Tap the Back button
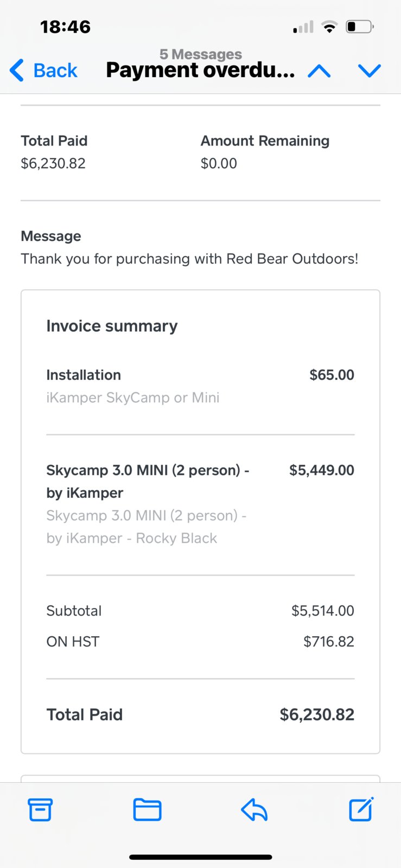Screen dimensions: 401x868 point(43,71)
